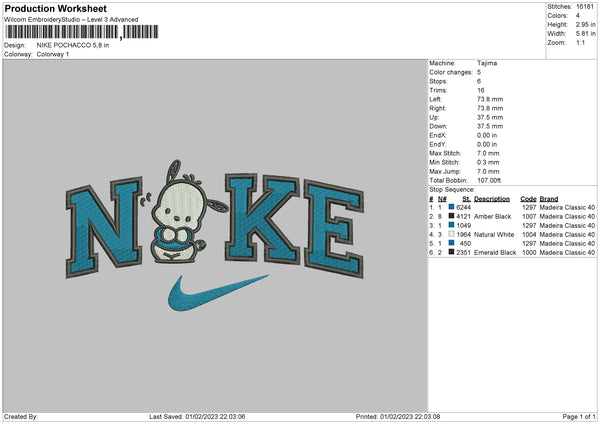Screen dimensions: 600x424
Task: Click the Description column header
Action: [492, 199]
